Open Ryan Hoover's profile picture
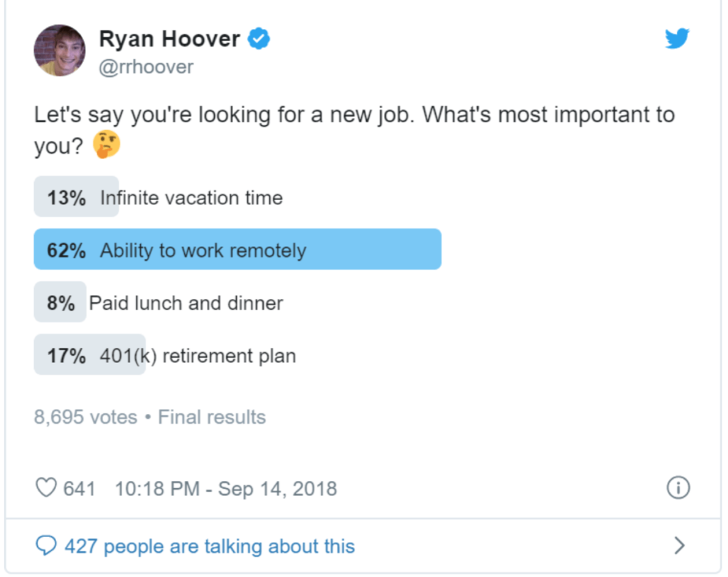The width and height of the screenshot is (728, 577). (60, 51)
